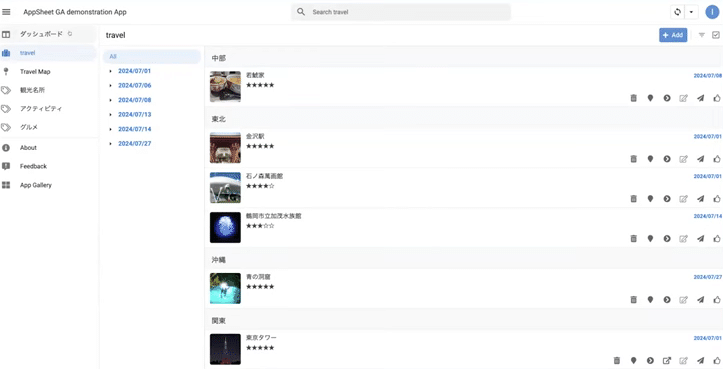Open Travel Map in the sidebar
Image resolution: width=723 pixels, height=369 pixels.
pos(48,71)
